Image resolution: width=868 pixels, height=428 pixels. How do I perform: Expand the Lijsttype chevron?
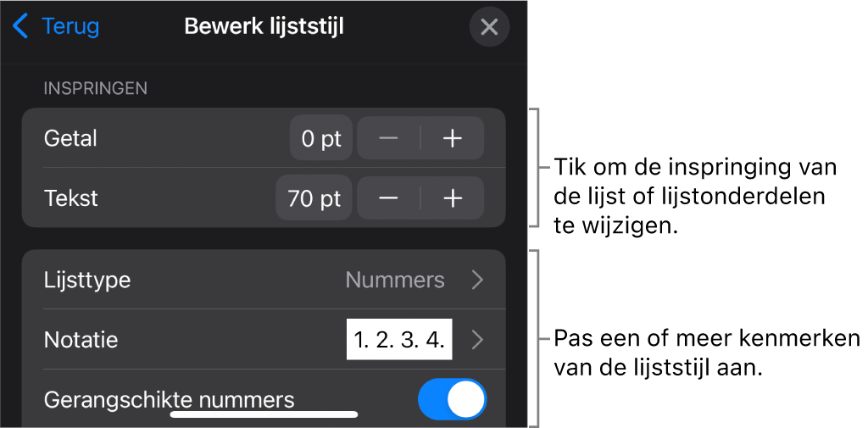point(477,280)
